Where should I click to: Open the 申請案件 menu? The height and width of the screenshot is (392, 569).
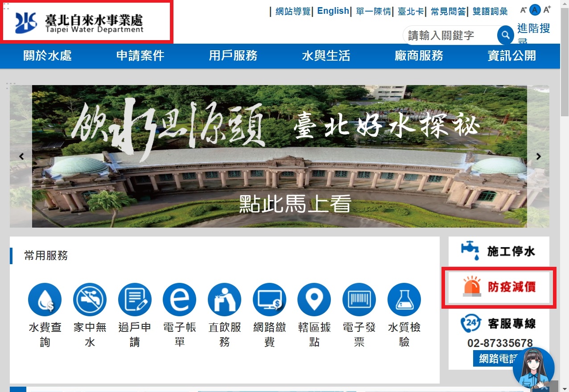point(140,56)
